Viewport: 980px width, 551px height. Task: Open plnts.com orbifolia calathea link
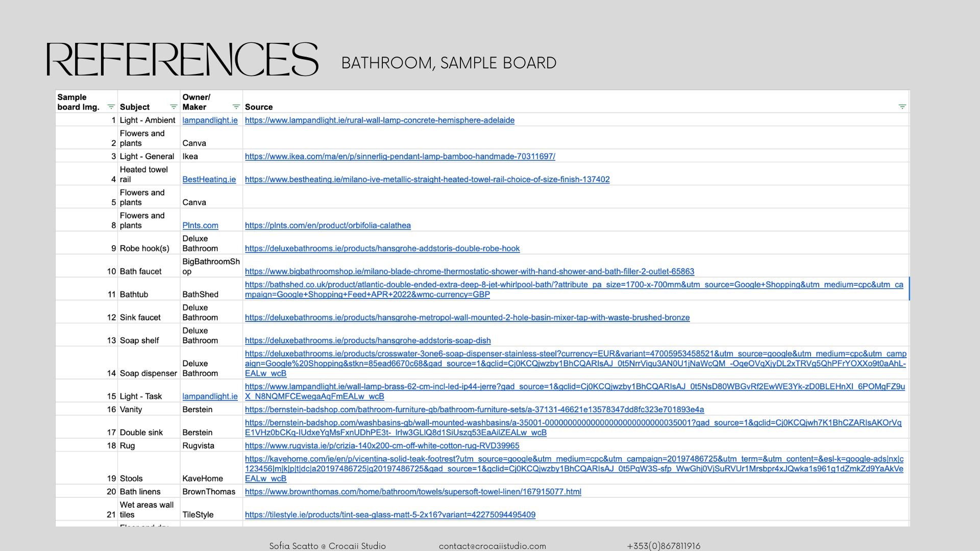click(328, 226)
